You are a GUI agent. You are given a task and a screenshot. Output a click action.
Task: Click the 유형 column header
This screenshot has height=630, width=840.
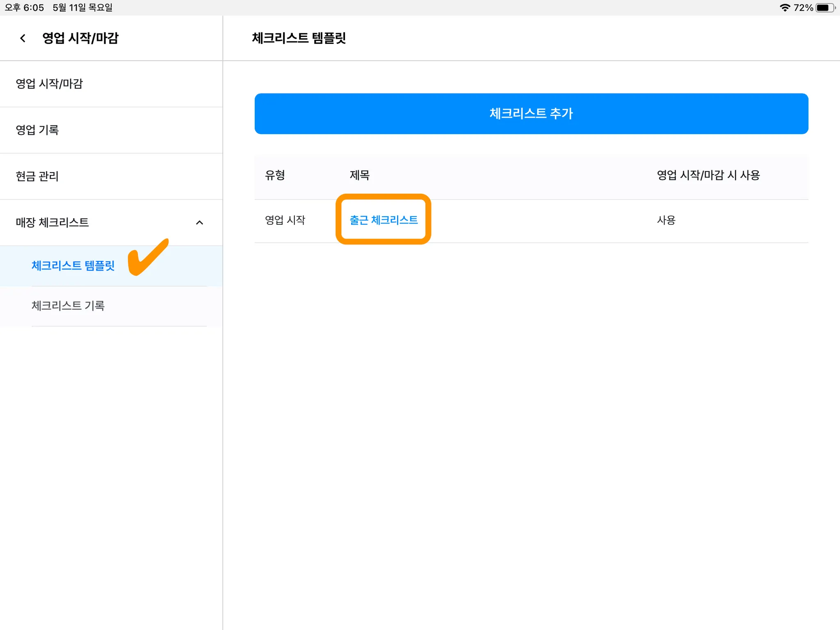coord(275,175)
